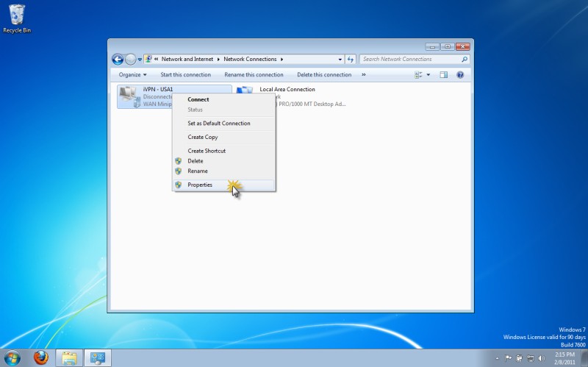The height and width of the screenshot is (367, 588).
Task: Close the Network Connections window
Action: point(463,46)
